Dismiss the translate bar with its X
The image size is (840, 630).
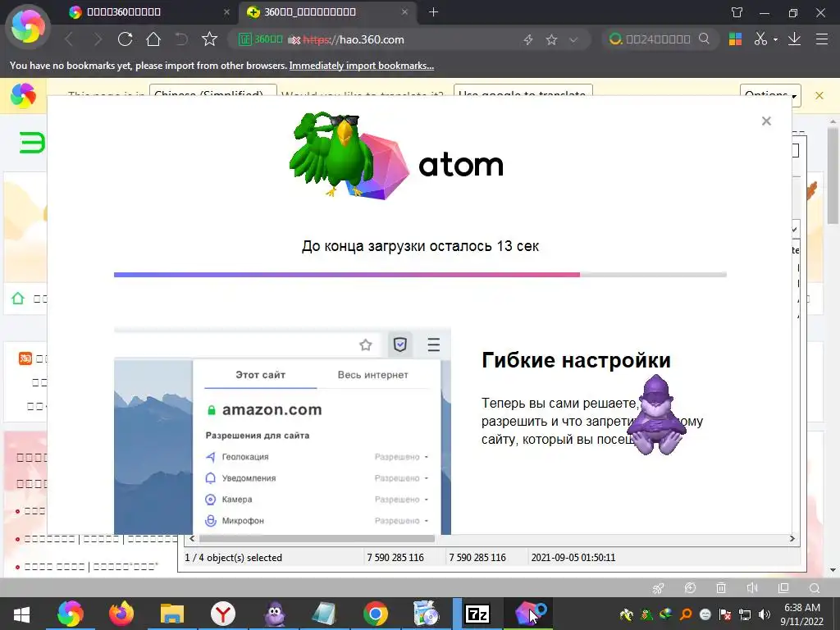click(819, 95)
